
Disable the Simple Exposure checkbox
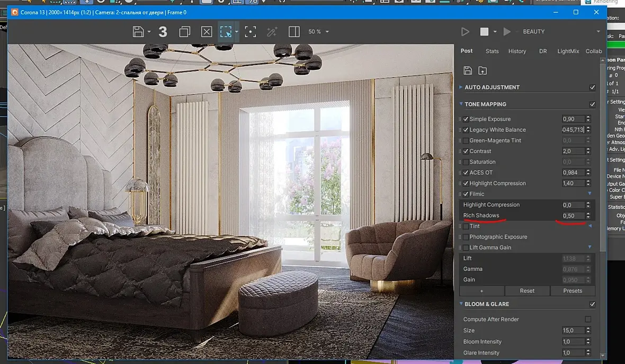point(466,119)
